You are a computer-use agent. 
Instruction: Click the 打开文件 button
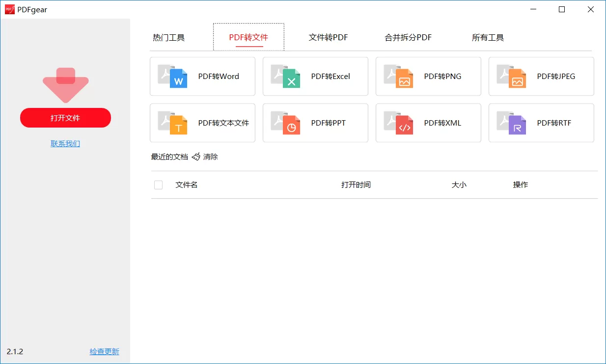[65, 118]
